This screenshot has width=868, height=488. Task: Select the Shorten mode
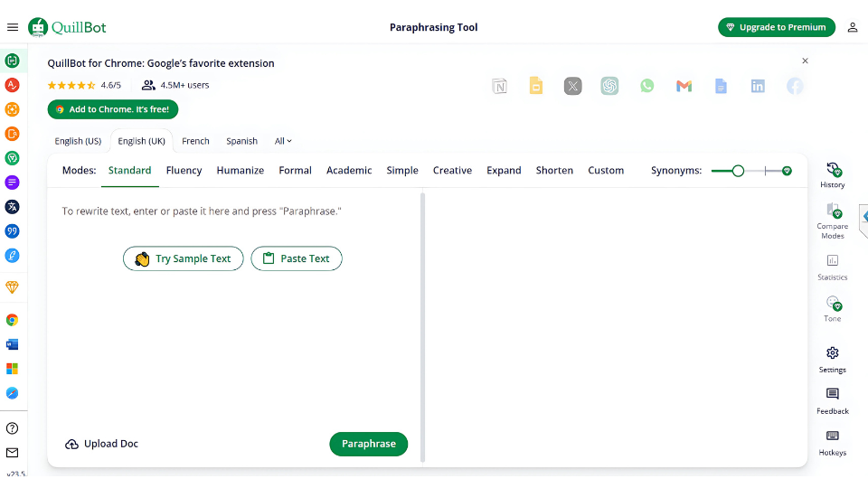[554, 171]
